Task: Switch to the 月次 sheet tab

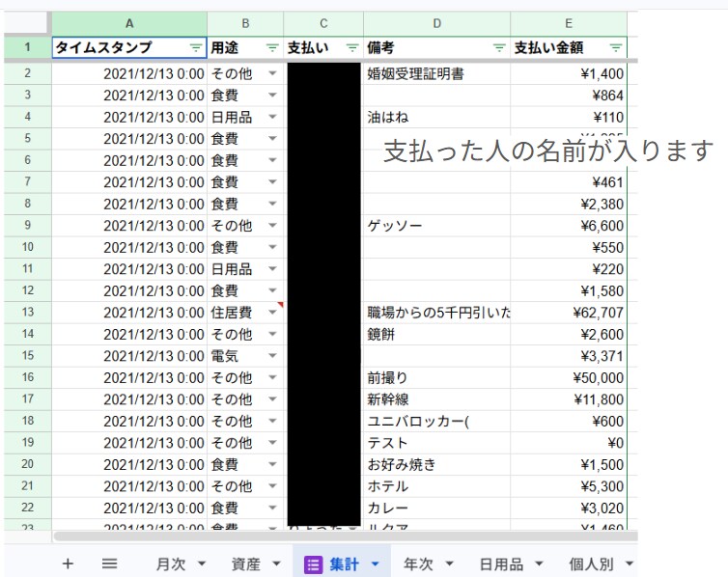Action: point(171,564)
